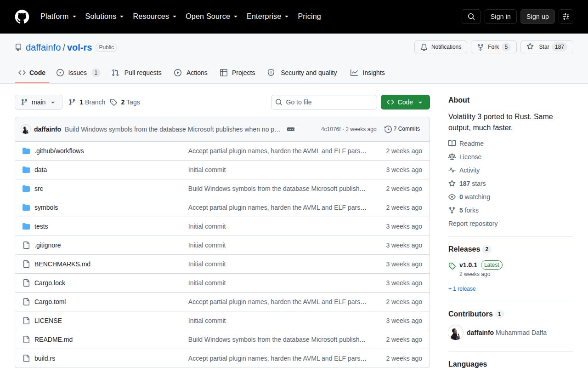Open the green Code dropdown button

pos(405,102)
